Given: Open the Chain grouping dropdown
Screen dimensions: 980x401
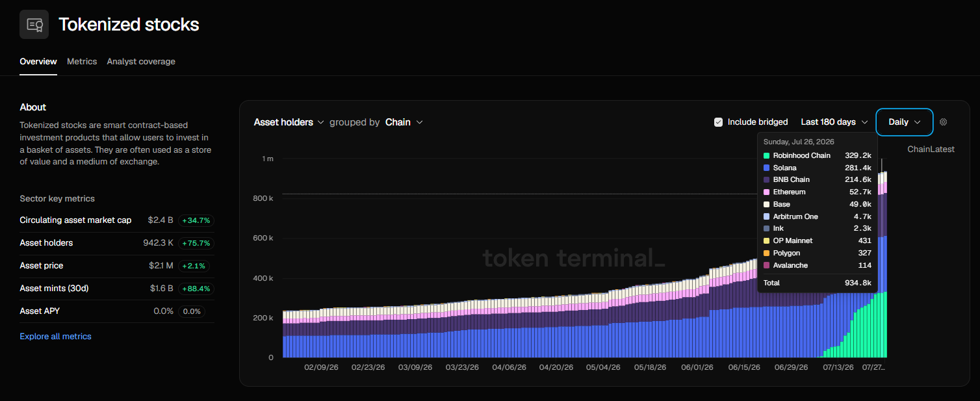Looking at the screenshot, I should 404,122.
